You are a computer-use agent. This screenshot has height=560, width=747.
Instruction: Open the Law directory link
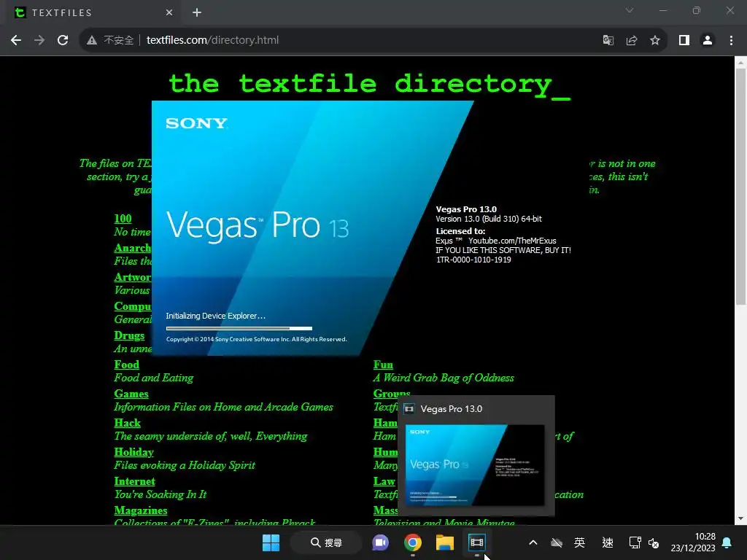tap(384, 481)
